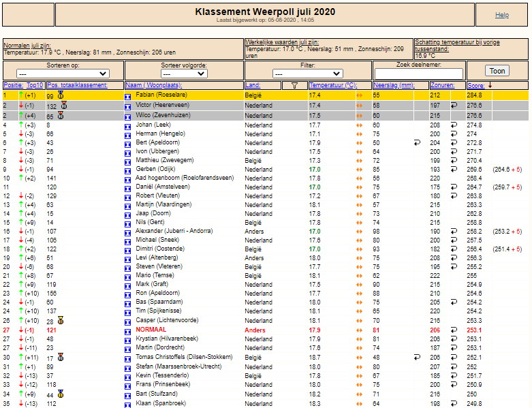Click the gold medal icon in Casper (Lichtenvoorde) row

coord(61,320)
